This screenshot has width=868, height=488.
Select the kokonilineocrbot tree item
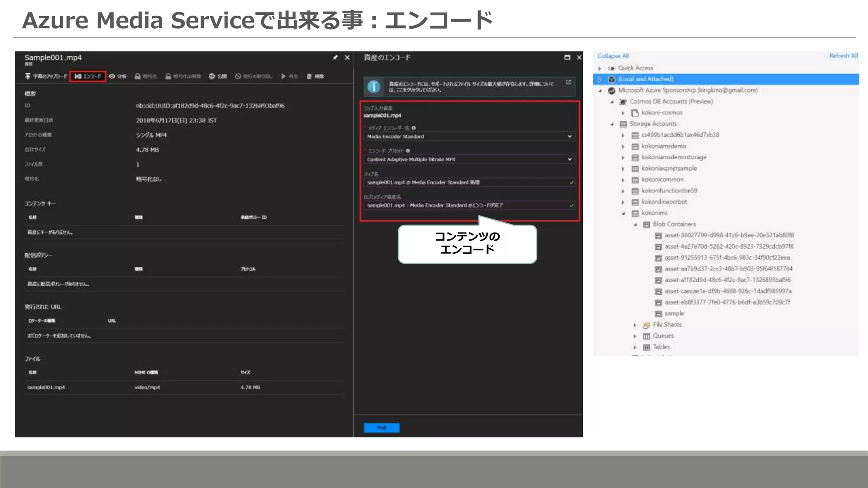[664, 202]
